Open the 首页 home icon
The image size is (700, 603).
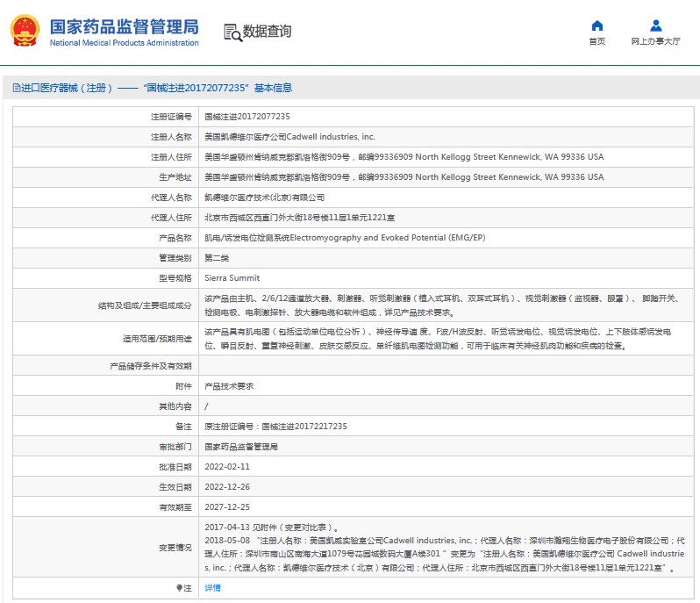coord(596,25)
